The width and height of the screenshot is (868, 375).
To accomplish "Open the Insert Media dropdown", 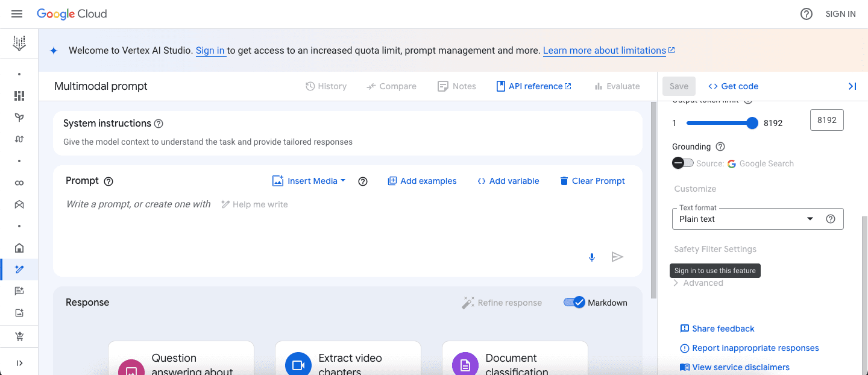I will pos(309,181).
